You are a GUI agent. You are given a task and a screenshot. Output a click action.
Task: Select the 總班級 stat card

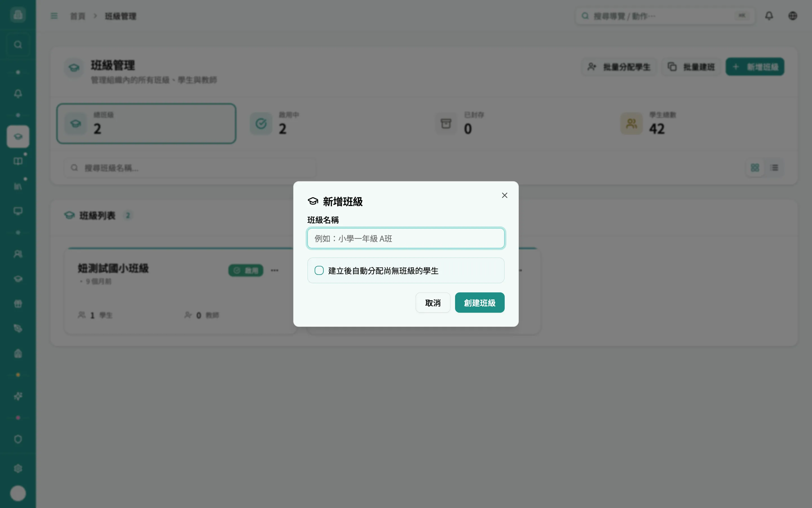point(146,124)
